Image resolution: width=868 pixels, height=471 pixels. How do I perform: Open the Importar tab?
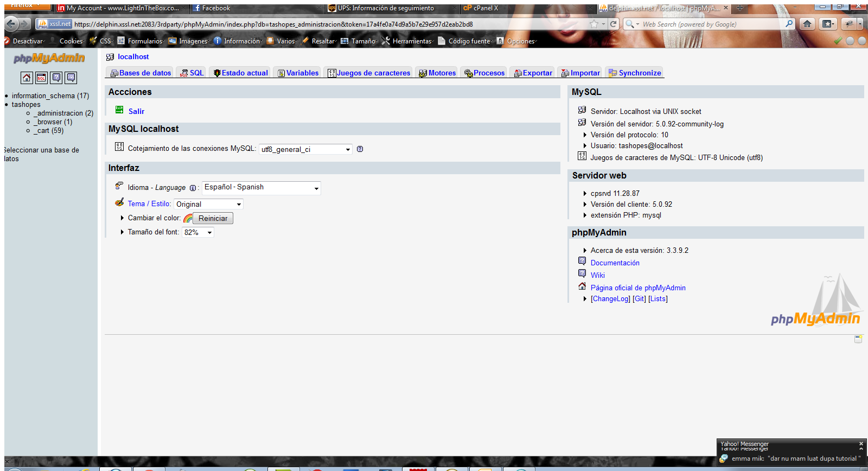coord(580,73)
